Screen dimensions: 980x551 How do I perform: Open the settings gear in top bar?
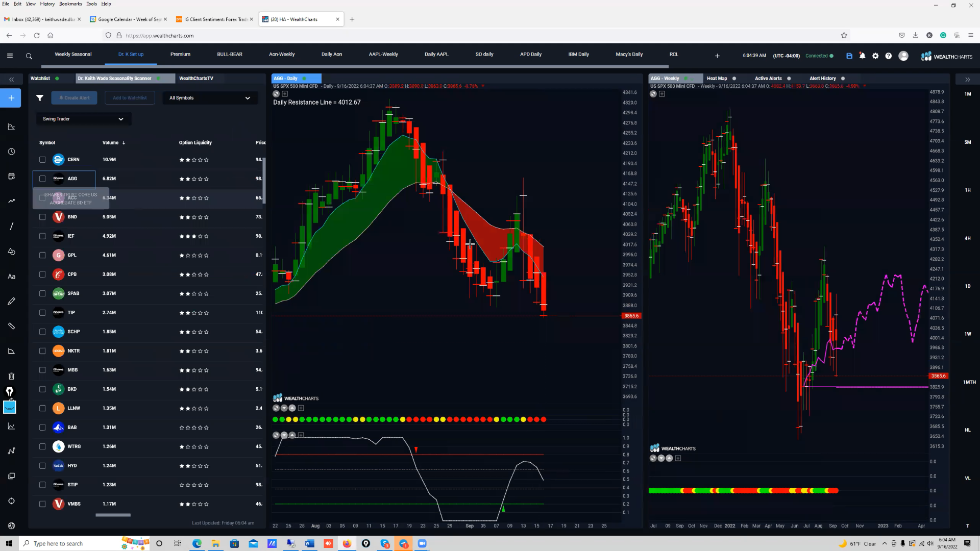tap(875, 56)
